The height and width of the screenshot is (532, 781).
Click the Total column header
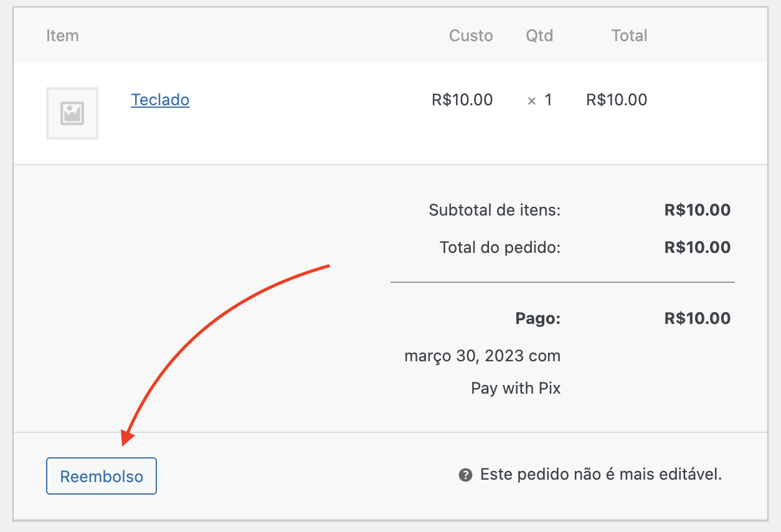[629, 36]
